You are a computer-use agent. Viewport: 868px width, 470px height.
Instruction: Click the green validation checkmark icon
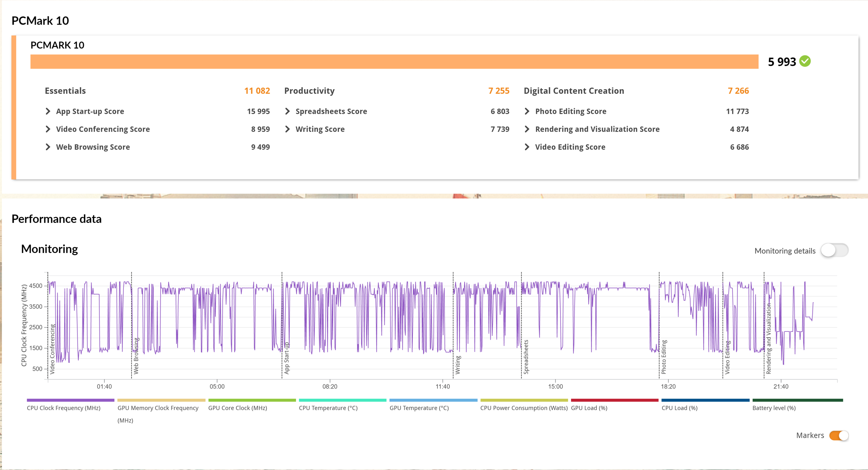pos(805,61)
